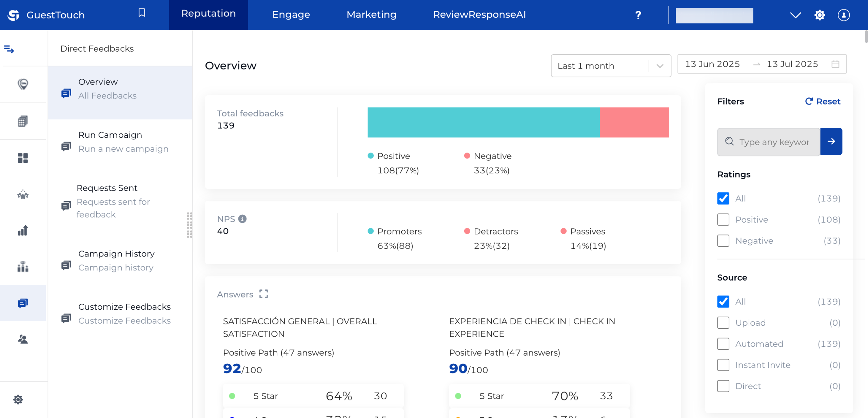Click the red Negative bar segment
Image resolution: width=868 pixels, height=418 pixels.
tap(634, 122)
